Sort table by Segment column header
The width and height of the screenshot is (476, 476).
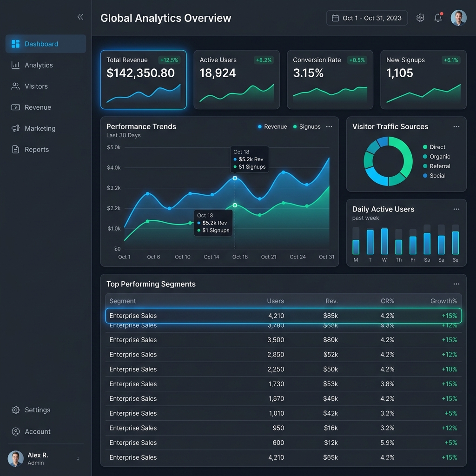(123, 301)
